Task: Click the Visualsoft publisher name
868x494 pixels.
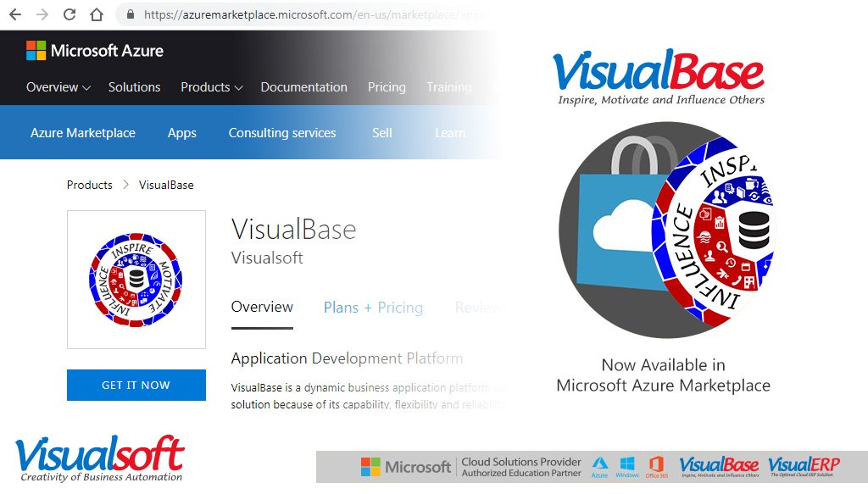Action: (267, 258)
